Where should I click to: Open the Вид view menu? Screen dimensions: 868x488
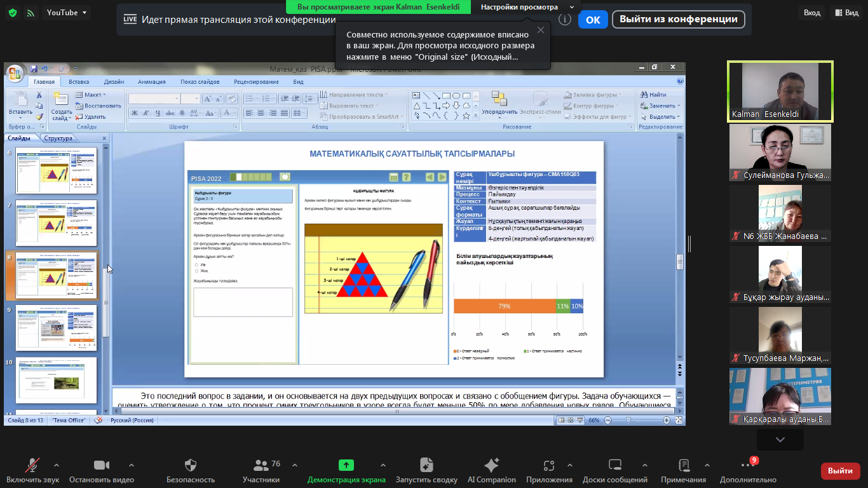847,13
